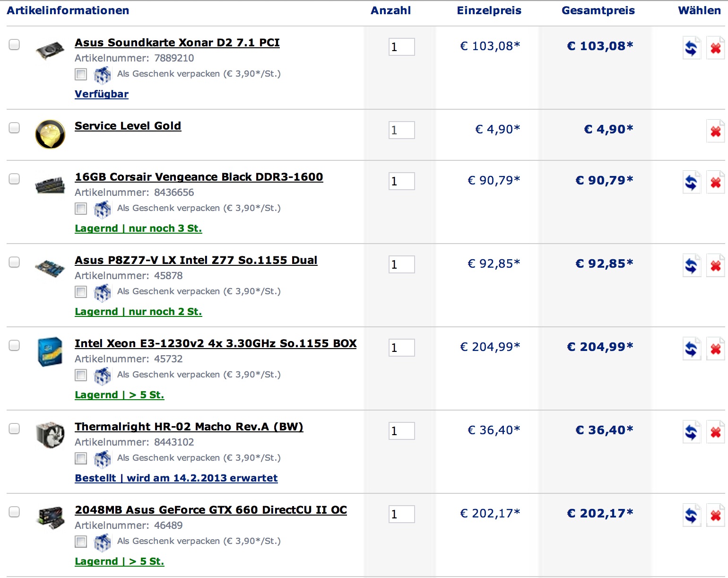
Task: Tick row checkbox for 16GB Corsair Vengeance
Action: (14, 179)
